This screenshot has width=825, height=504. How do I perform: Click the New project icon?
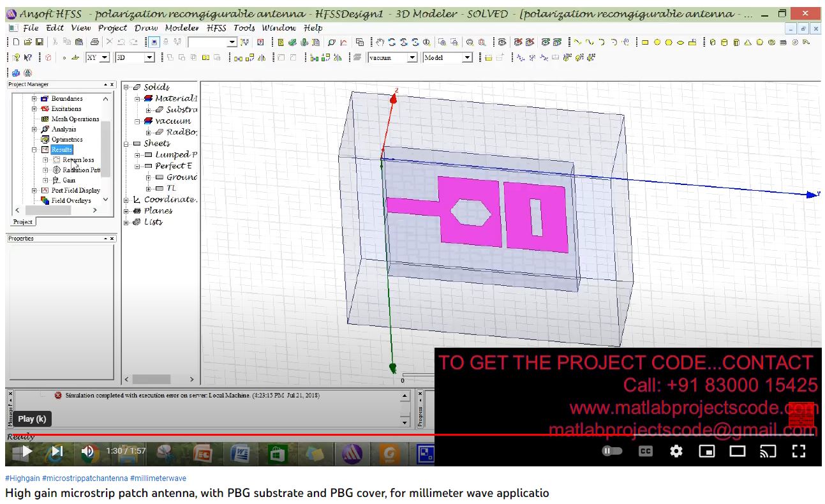[x=16, y=42]
